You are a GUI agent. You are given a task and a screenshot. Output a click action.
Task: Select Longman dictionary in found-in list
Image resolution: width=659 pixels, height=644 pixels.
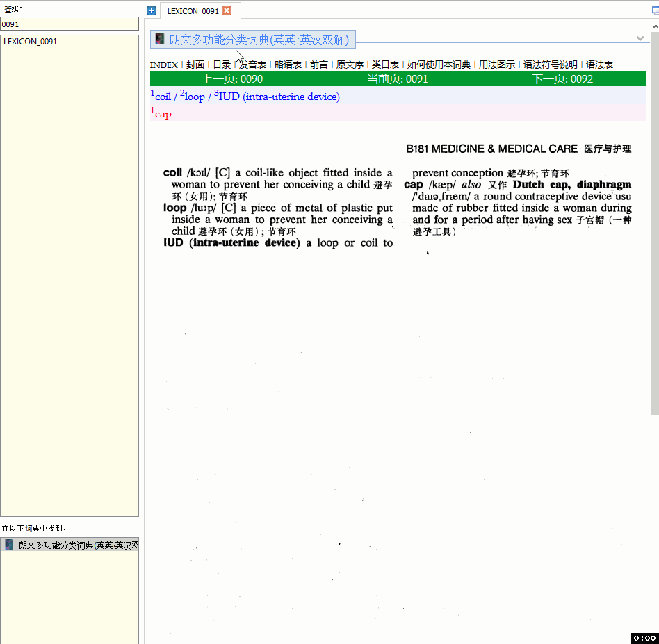click(70, 545)
